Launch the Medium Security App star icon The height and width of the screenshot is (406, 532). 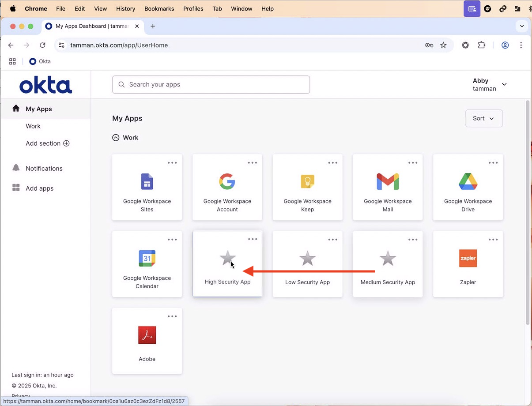(x=388, y=258)
